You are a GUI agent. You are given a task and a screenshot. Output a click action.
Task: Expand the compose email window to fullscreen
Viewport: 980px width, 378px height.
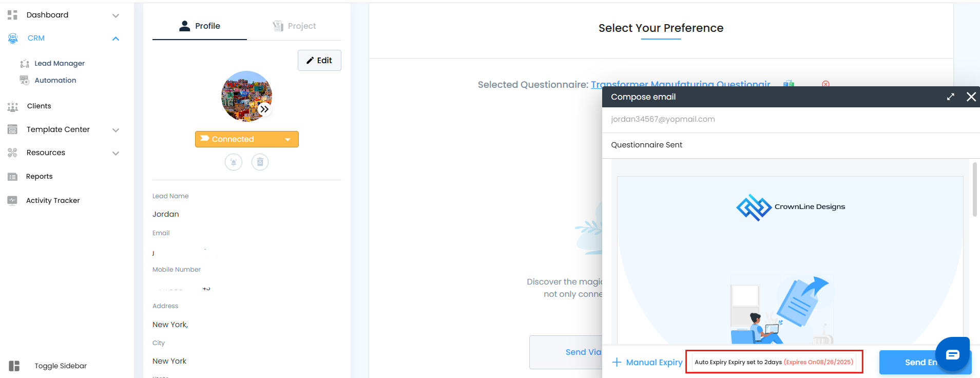(951, 97)
